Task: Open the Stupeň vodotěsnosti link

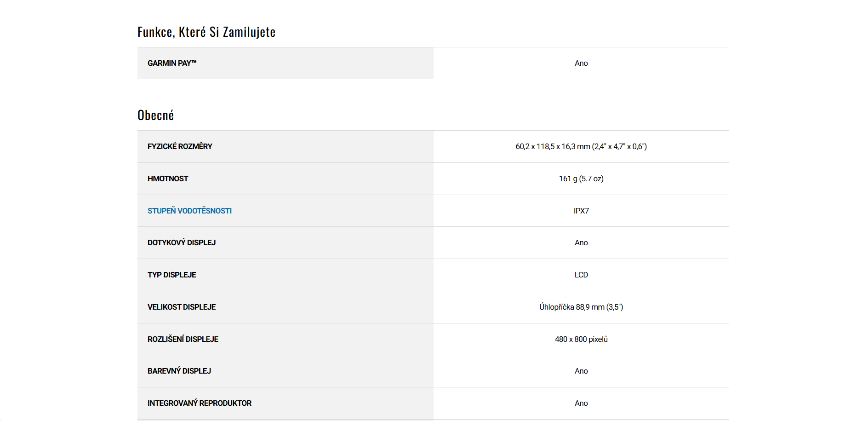Action: 189,211
